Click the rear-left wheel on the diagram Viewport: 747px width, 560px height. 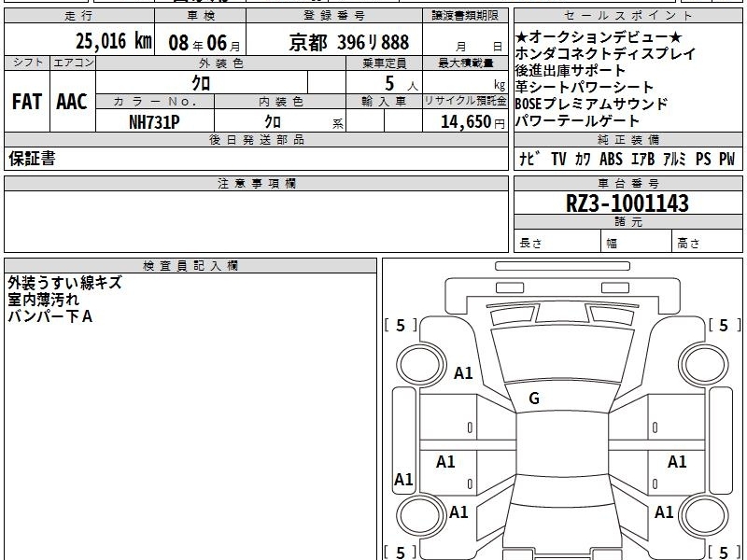click(x=421, y=515)
